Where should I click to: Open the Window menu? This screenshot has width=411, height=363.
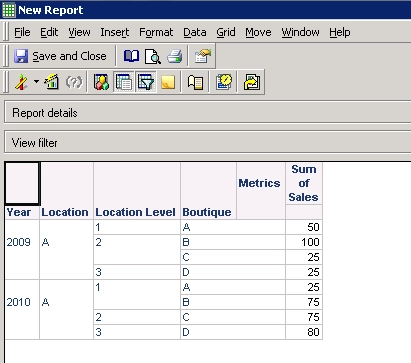click(300, 32)
